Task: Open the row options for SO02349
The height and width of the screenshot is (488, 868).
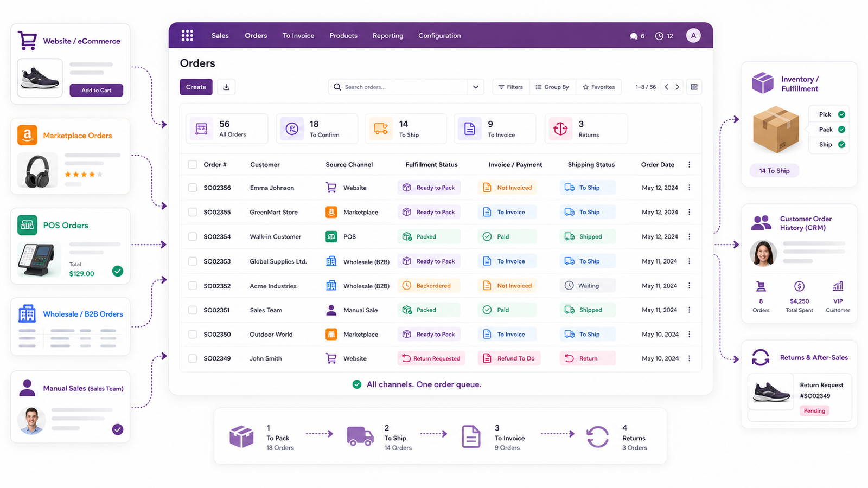Action: point(690,358)
